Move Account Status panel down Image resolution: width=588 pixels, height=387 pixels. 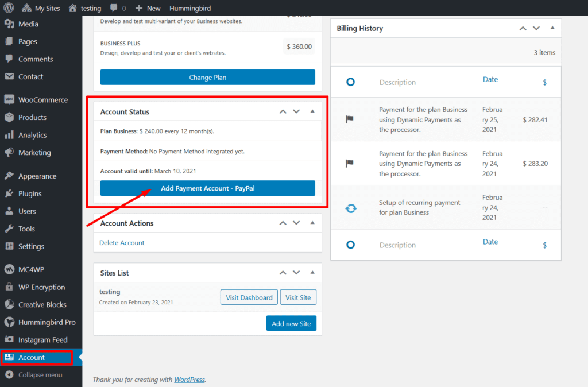click(x=296, y=111)
